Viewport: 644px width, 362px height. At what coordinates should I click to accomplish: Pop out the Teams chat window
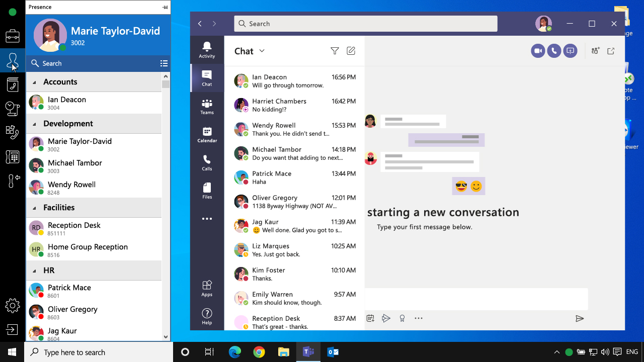point(611,51)
